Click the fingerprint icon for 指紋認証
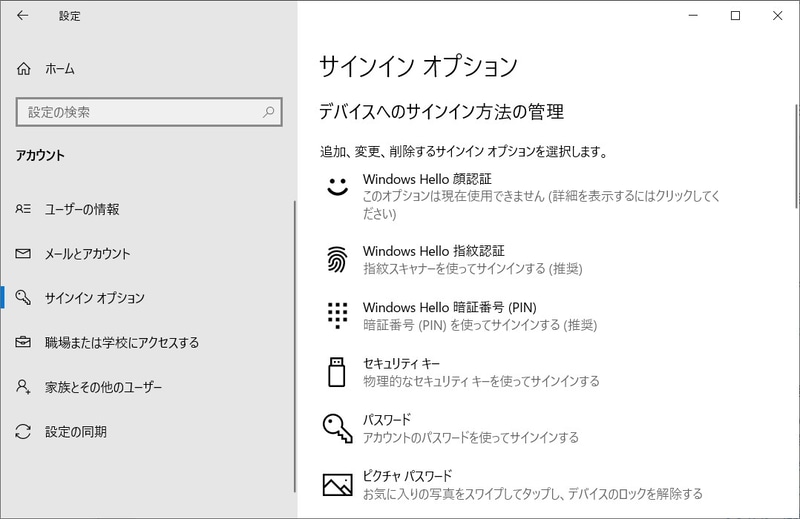The width and height of the screenshot is (800, 519). pyautogui.click(x=337, y=259)
